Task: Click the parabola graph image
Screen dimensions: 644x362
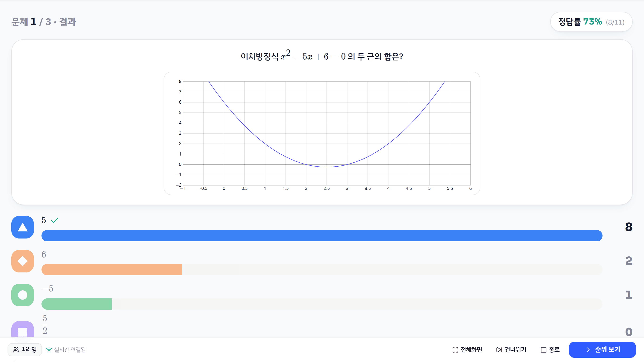Action: click(322, 133)
